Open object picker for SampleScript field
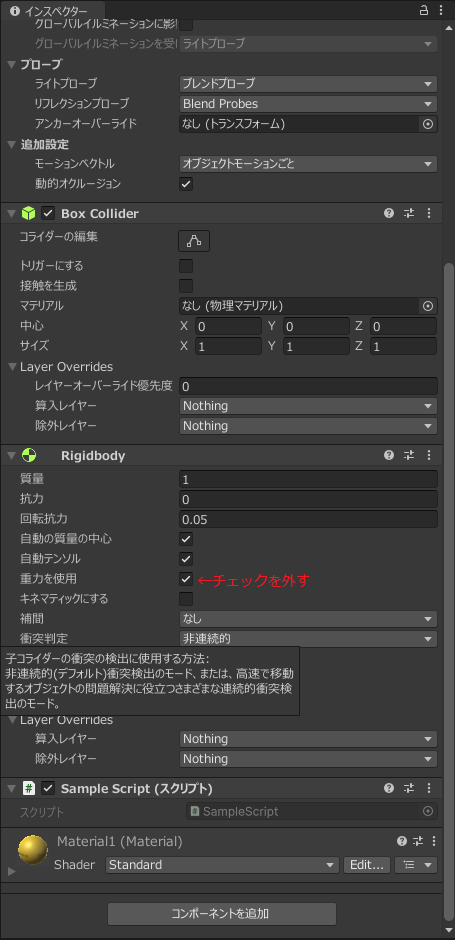Screen dimensions: 455x940 (428, 811)
